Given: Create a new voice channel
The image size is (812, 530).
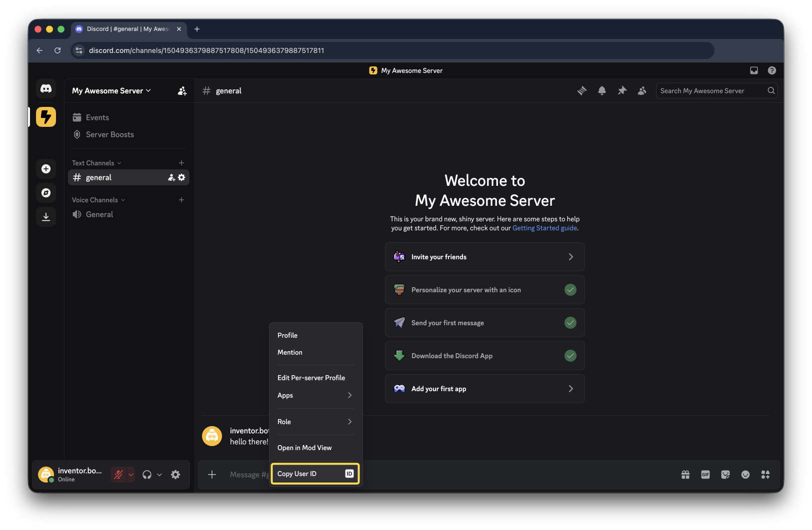Looking at the screenshot, I should [181, 200].
